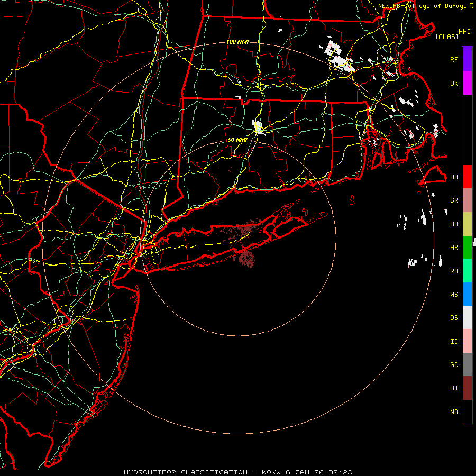Screen dimensions: 476x476
Task: Click the 'HYDROMETEOR CLASSIFICATION - KOKX' caption
Action: (204, 472)
